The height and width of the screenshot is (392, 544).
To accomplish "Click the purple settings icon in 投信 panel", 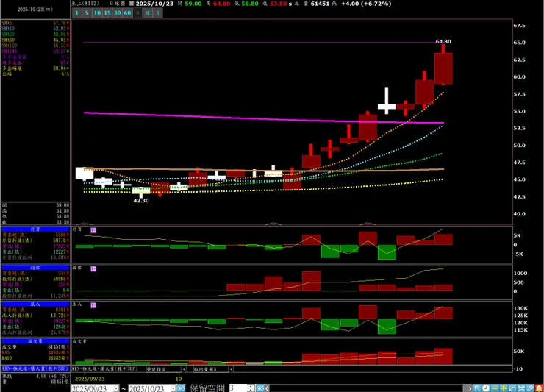I will pos(93,268).
